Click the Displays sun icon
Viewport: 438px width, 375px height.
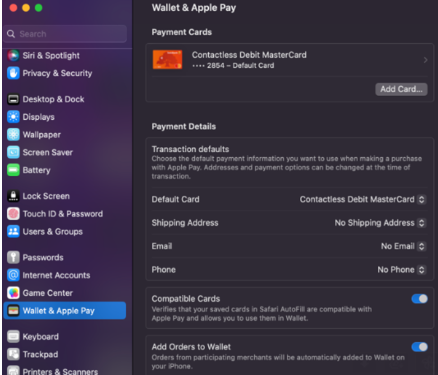tap(13, 117)
